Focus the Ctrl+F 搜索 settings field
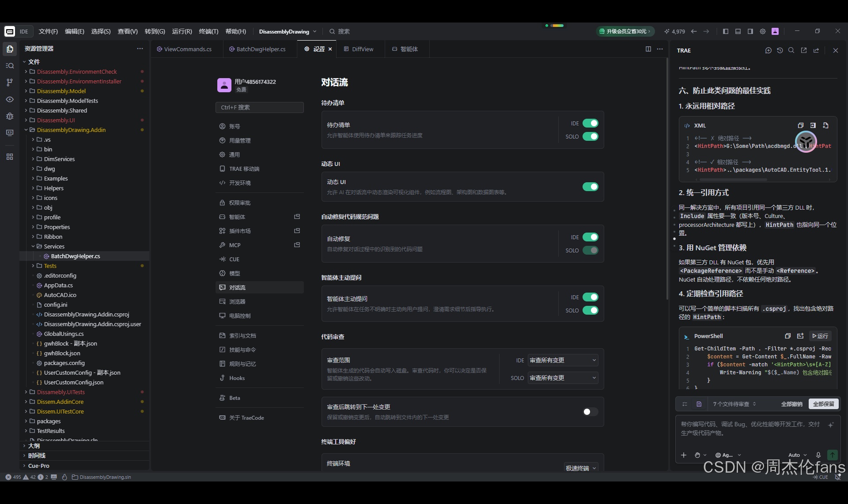This screenshot has width=848, height=504. pyautogui.click(x=260, y=107)
